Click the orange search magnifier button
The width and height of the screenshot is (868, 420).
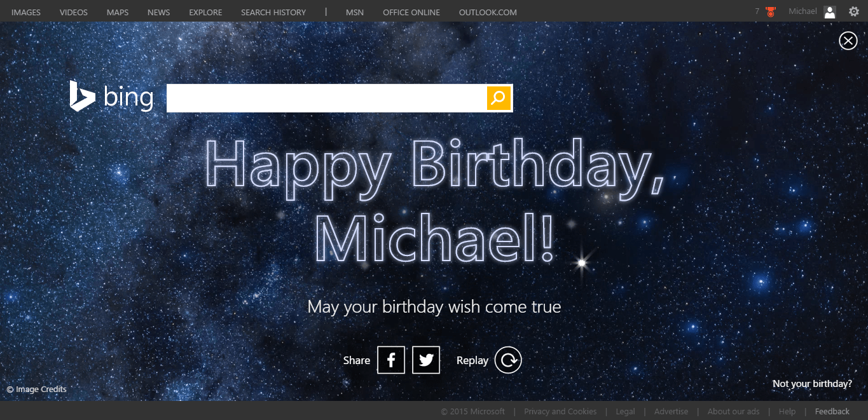point(499,98)
